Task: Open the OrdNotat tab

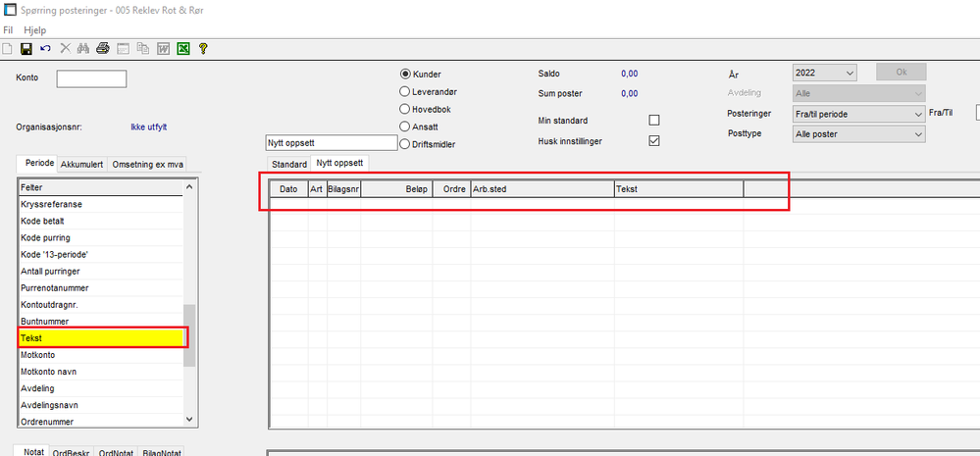Action: 116,453
